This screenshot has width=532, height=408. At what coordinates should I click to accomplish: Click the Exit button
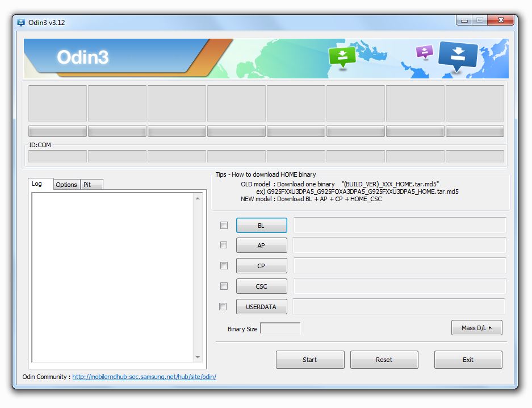point(468,360)
